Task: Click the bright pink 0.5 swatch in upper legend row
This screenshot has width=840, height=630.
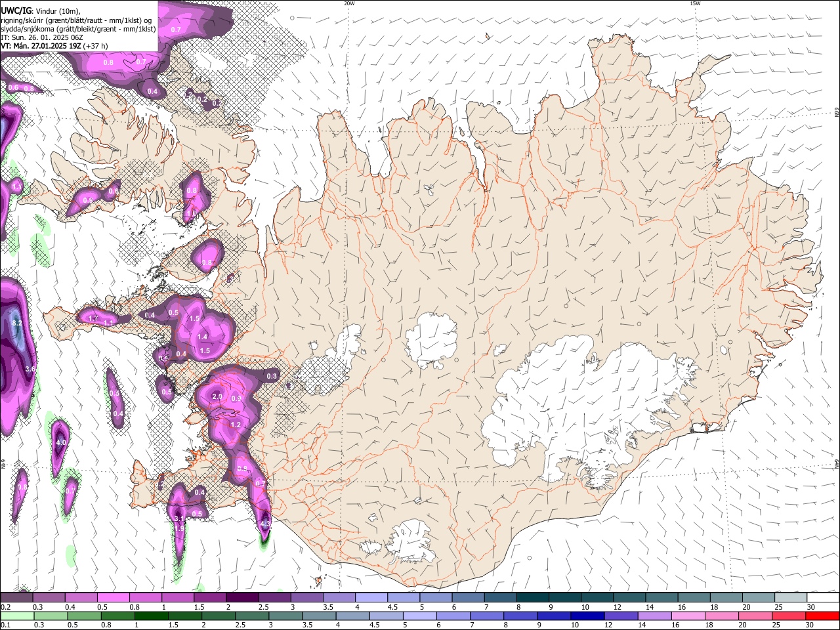Action: 113,598
